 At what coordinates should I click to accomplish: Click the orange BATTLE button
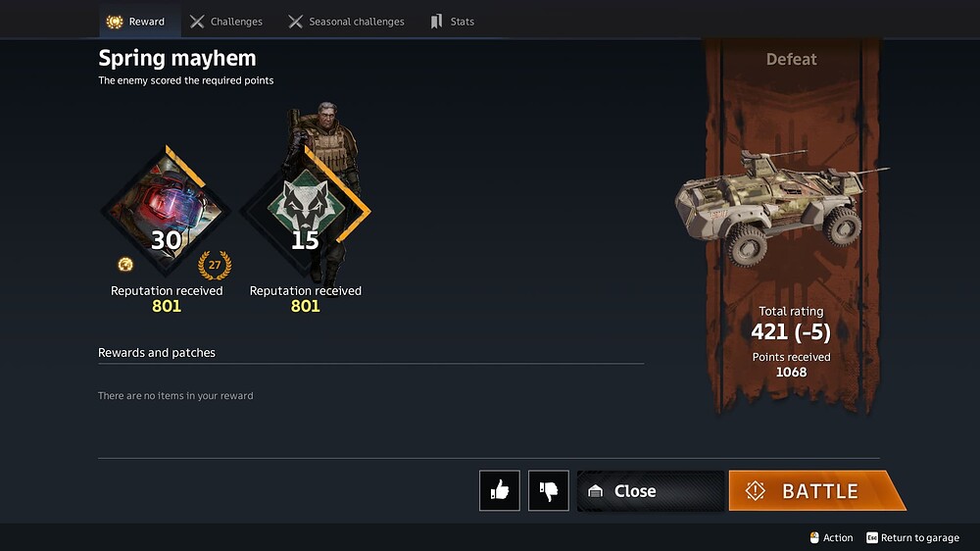pos(817,490)
